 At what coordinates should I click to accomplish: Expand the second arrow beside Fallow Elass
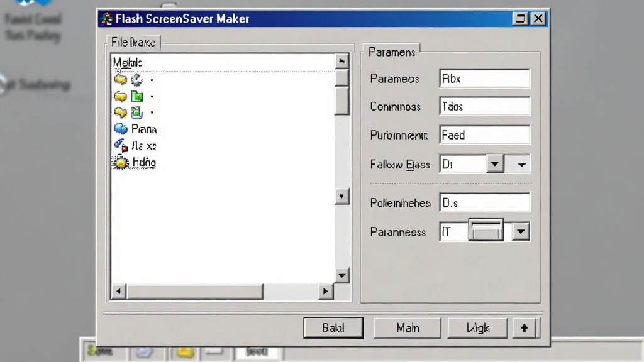pos(521,165)
